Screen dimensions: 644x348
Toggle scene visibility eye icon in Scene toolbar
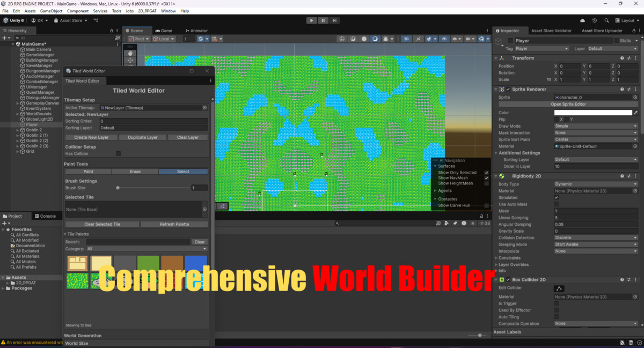(x=444, y=39)
